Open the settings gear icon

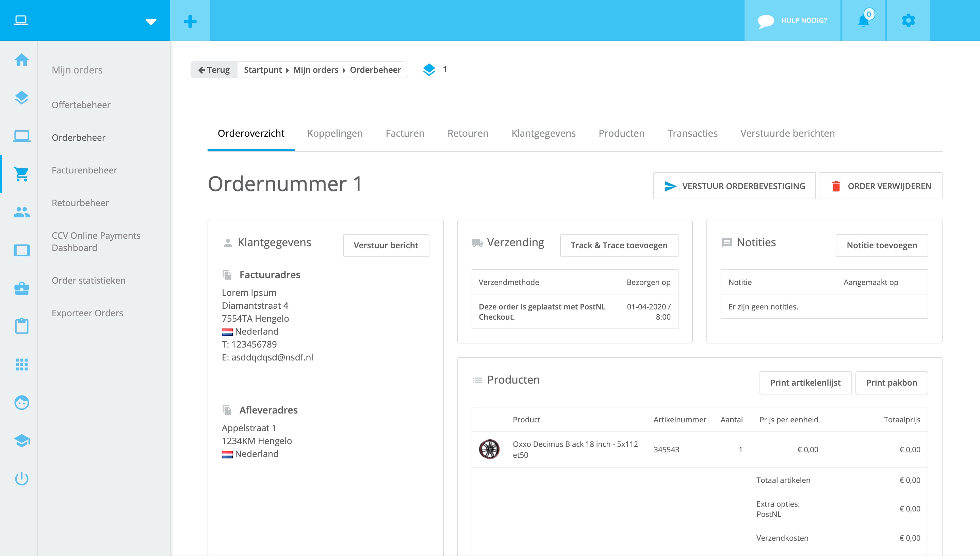[908, 21]
